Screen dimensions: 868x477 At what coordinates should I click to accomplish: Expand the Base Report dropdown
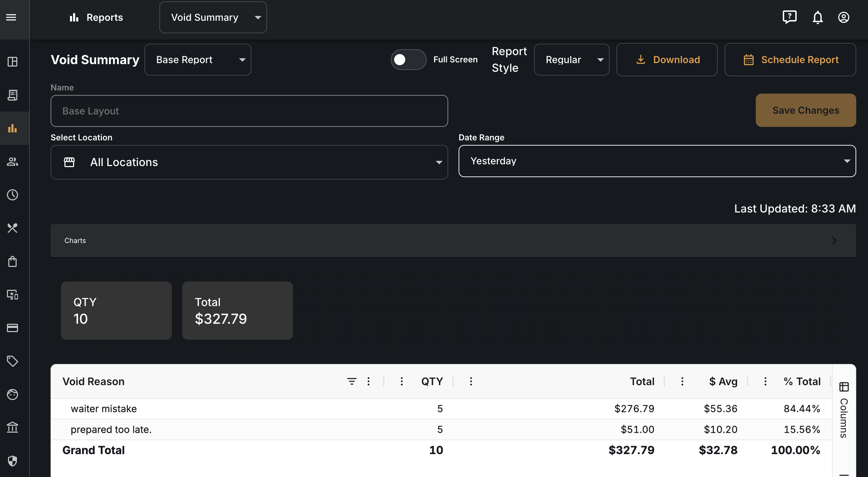tap(198, 60)
